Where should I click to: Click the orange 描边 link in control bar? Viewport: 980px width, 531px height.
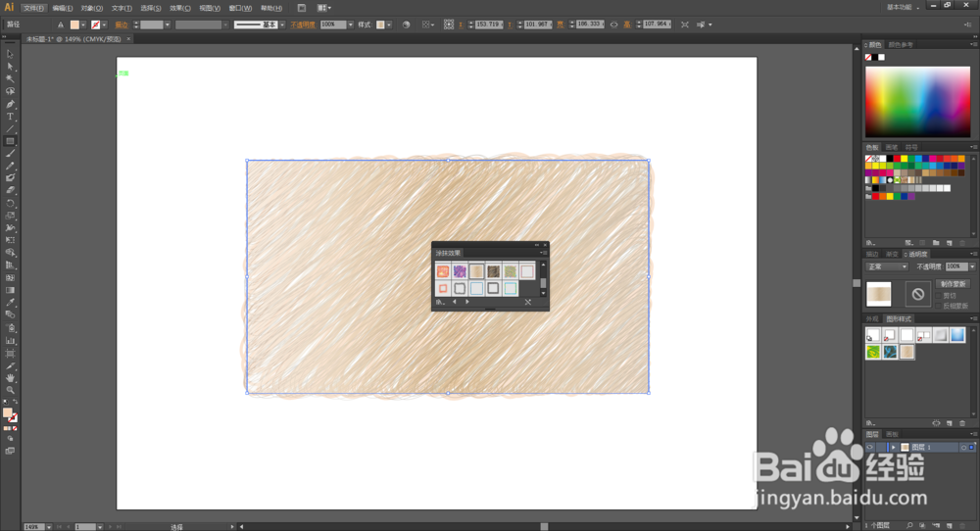pyautogui.click(x=122, y=25)
